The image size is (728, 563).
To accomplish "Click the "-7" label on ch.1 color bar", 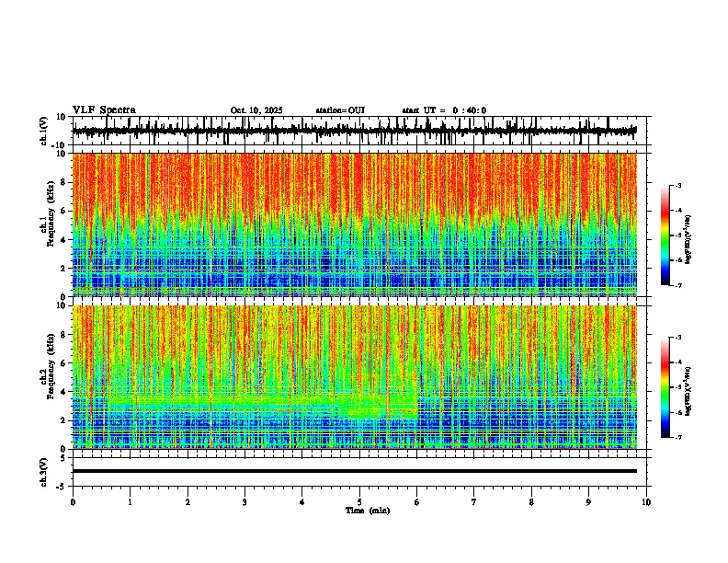I will coord(678,286).
